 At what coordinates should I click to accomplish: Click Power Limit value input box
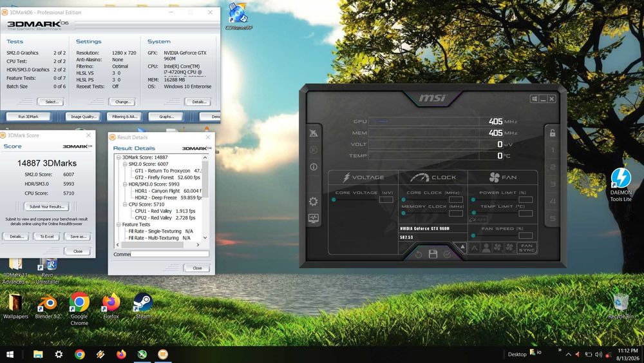coord(526,199)
